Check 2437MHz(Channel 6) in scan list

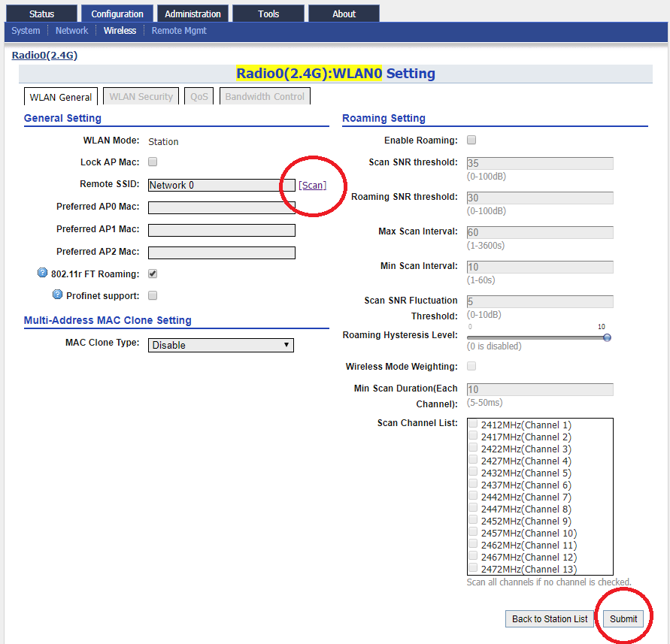point(473,483)
